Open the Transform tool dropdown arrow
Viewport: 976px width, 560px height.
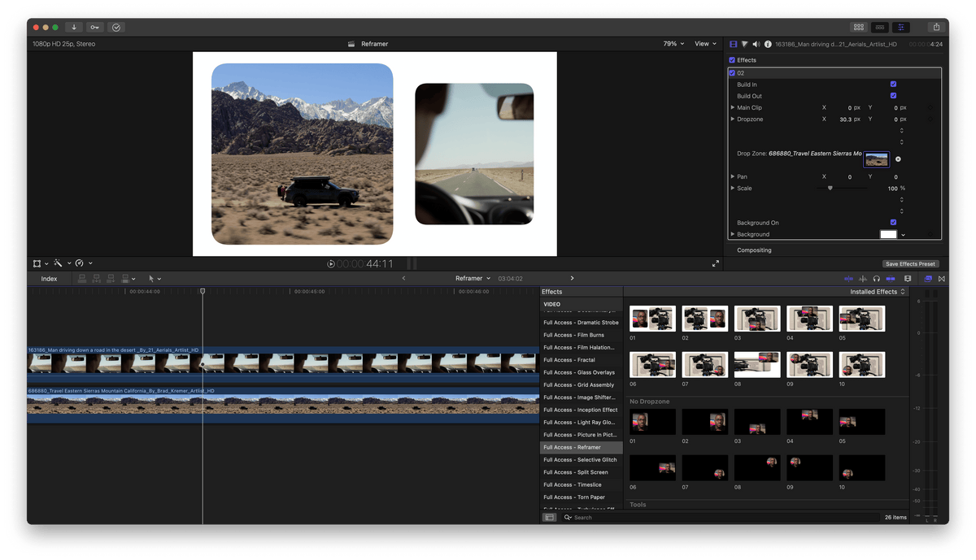coord(46,263)
